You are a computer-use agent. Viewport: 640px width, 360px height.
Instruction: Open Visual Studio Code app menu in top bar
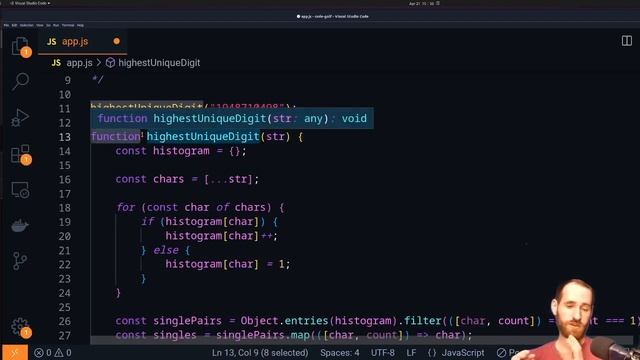tap(30, 3)
